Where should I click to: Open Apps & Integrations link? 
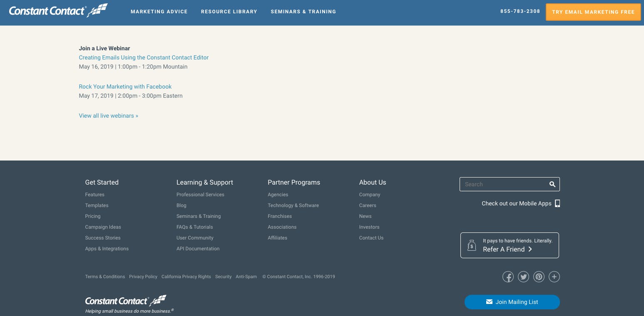[107, 249]
